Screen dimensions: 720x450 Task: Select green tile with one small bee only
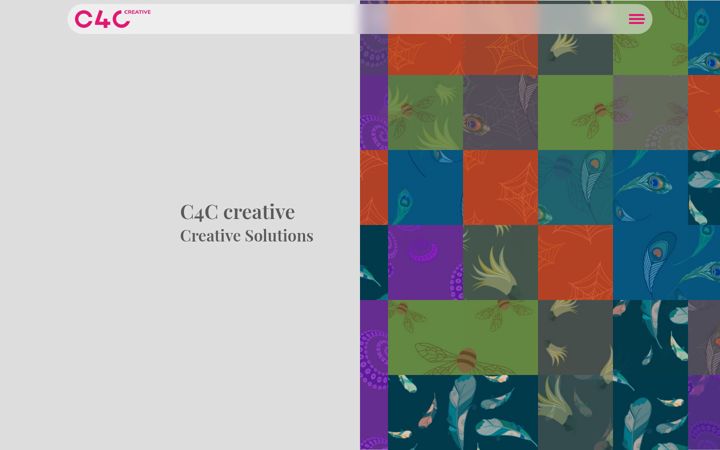[575, 112]
